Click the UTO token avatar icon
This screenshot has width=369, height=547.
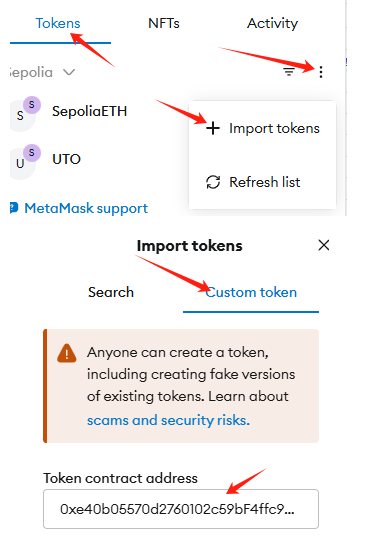[24, 162]
